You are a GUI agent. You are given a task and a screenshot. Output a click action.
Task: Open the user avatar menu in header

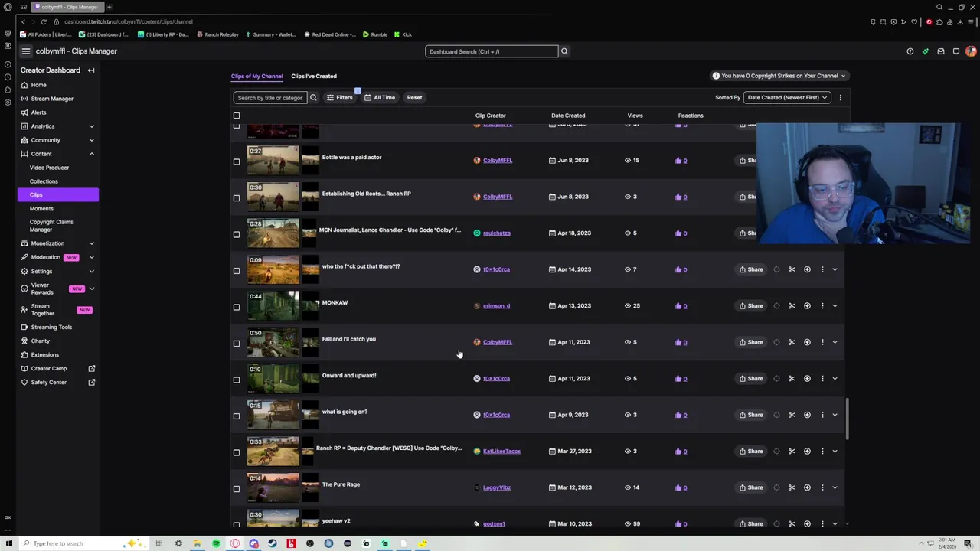971,51
